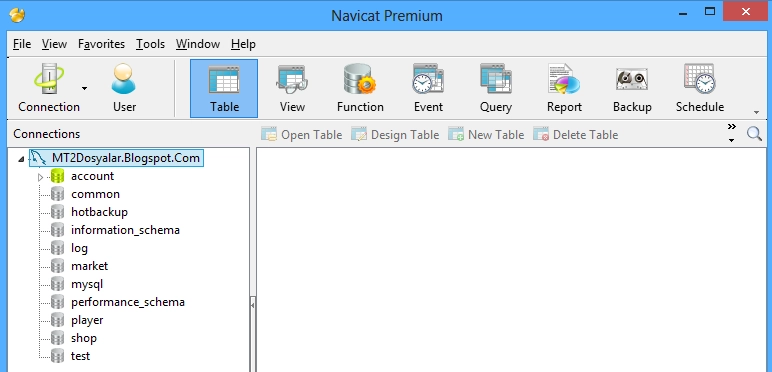
Task: Expand the Connection dropdown arrow
Action: coord(84,89)
